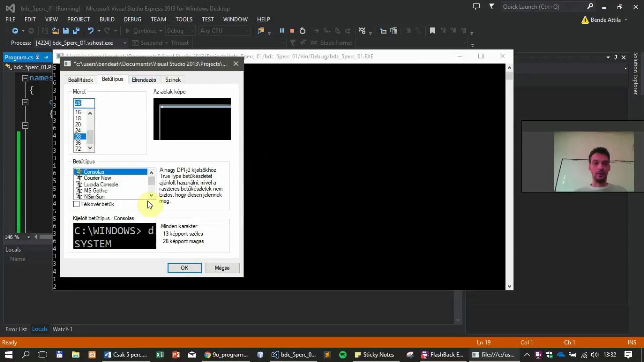Open the DEBUG menu
Viewport: 644px width, 362px height.
coord(132,19)
